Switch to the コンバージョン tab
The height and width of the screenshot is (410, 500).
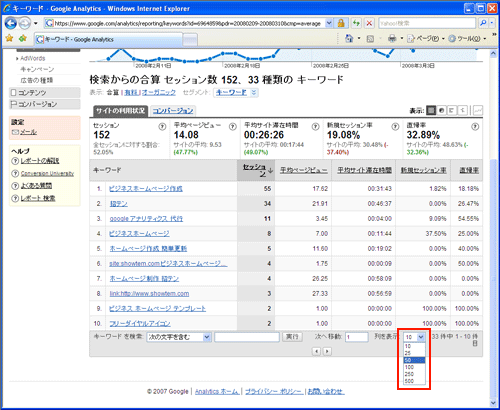coord(173,111)
